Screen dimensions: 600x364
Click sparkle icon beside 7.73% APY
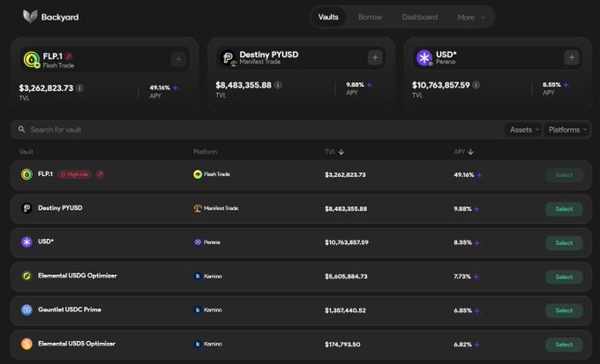pyautogui.click(x=476, y=277)
